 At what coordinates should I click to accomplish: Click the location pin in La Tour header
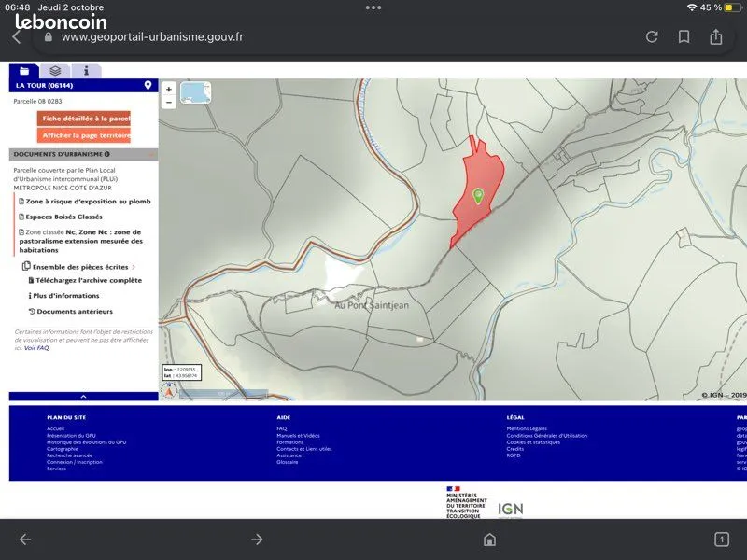tap(148, 85)
